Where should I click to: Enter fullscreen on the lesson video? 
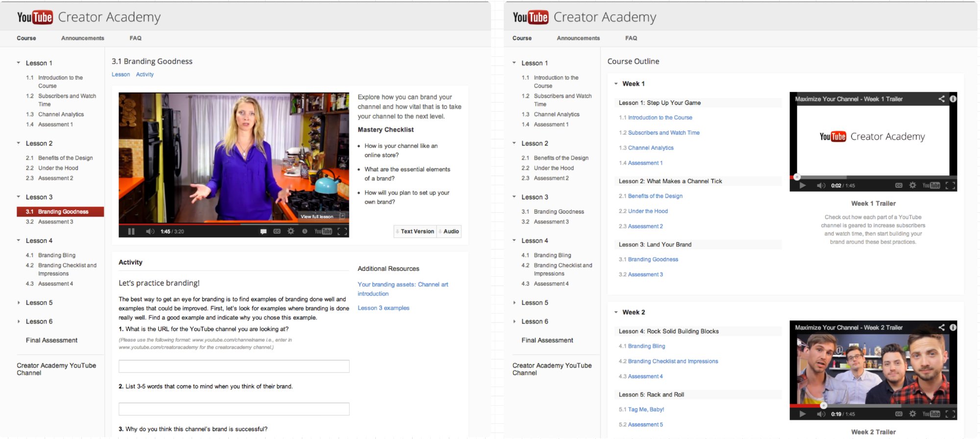click(343, 231)
